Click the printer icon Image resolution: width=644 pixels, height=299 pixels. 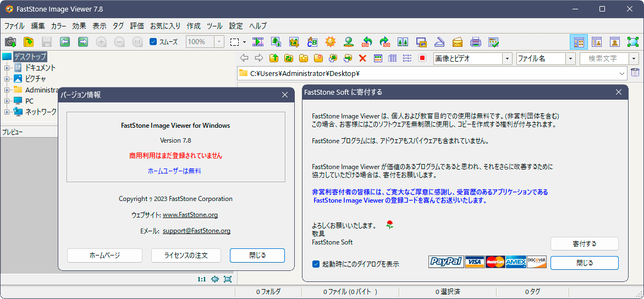(475, 41)
